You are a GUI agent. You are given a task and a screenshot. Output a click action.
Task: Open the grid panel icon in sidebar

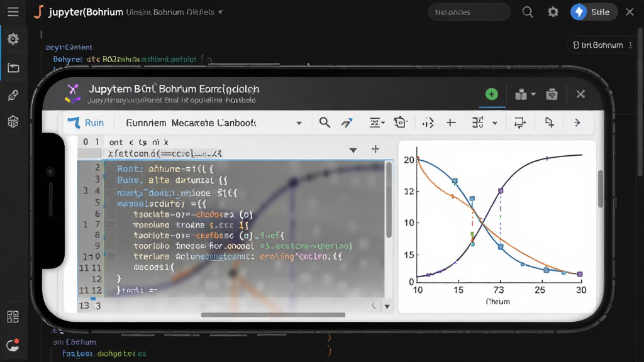click(13, 317)
